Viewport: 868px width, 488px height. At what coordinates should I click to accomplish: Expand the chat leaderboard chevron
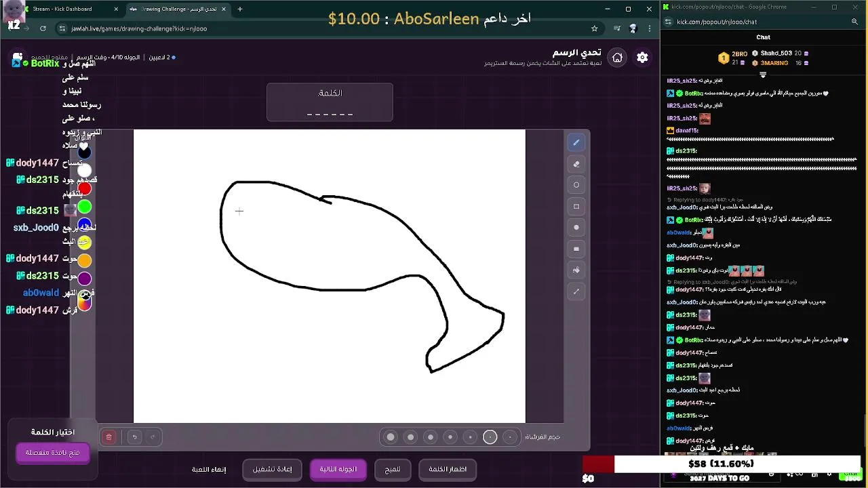[x=763, y=75]
